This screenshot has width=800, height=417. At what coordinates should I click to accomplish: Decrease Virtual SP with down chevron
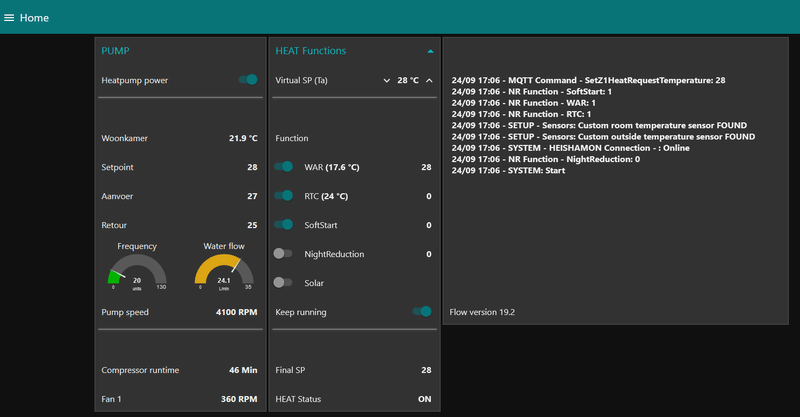(x=387, y=81)
